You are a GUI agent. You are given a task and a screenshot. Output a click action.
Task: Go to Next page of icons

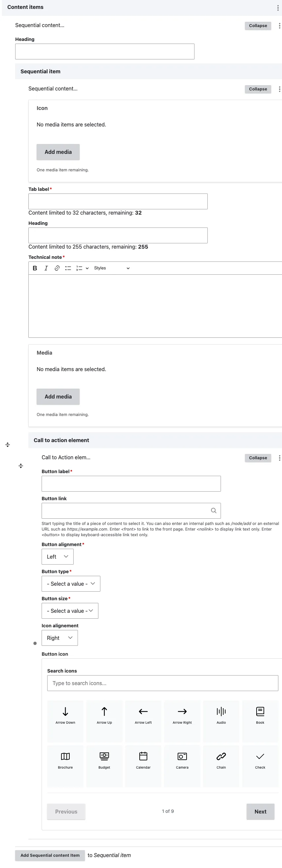pyautogui.click(x=261, y=812)
